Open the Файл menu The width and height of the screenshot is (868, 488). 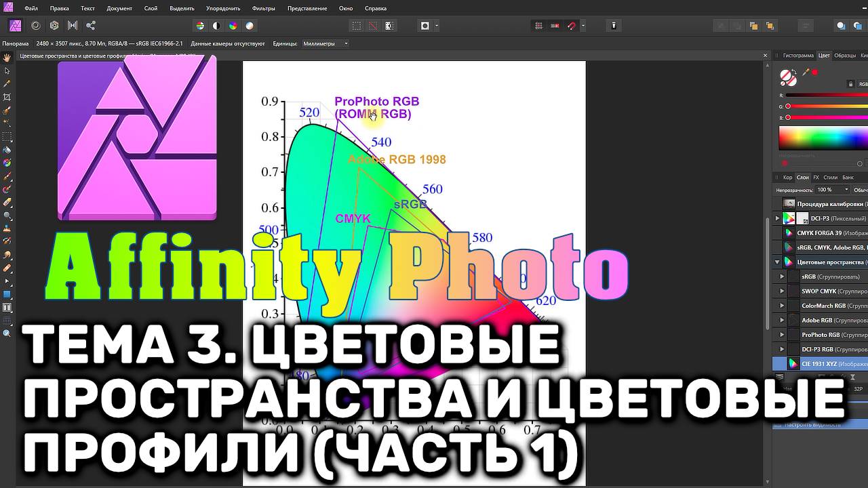tap(31, 8)
